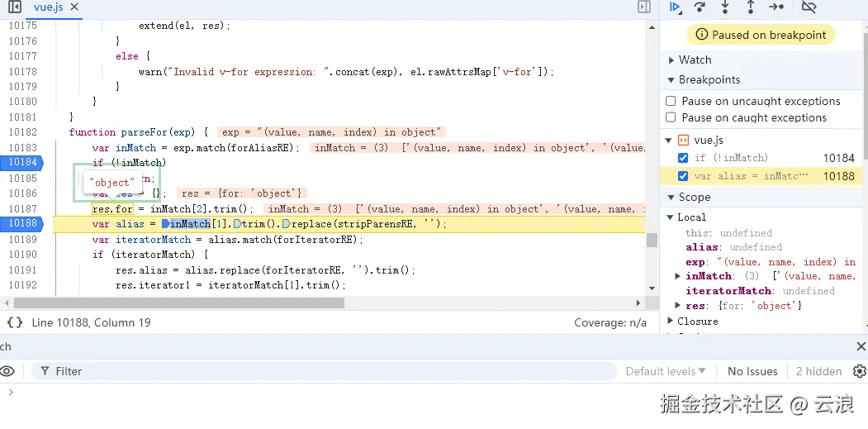Close the vue.js file tab
The height and width of the screenshot is (429, 868).
click(74, 7)
